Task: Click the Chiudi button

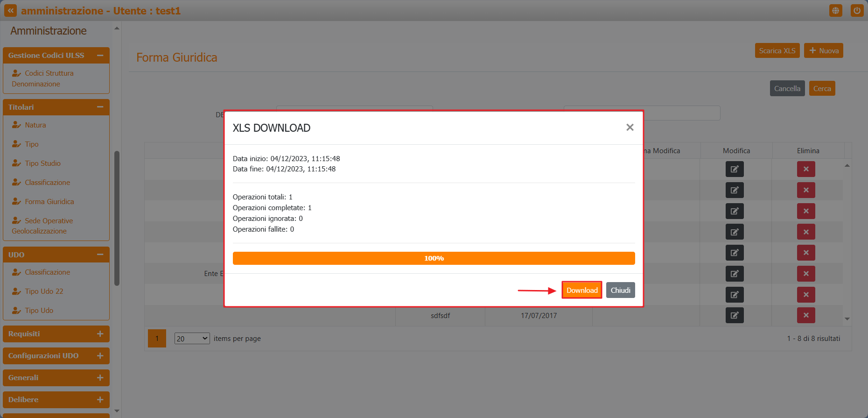Action: click(620, 290)
